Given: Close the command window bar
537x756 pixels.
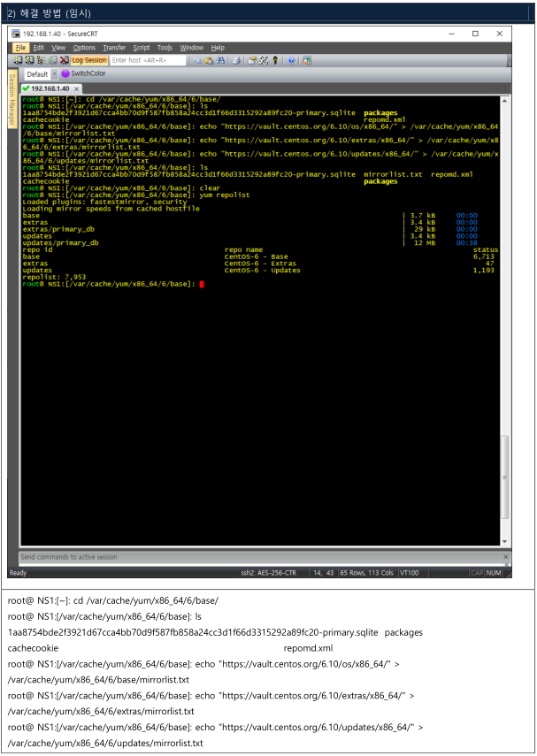Looking at the screenshot, I should click(x=506, y=557).
